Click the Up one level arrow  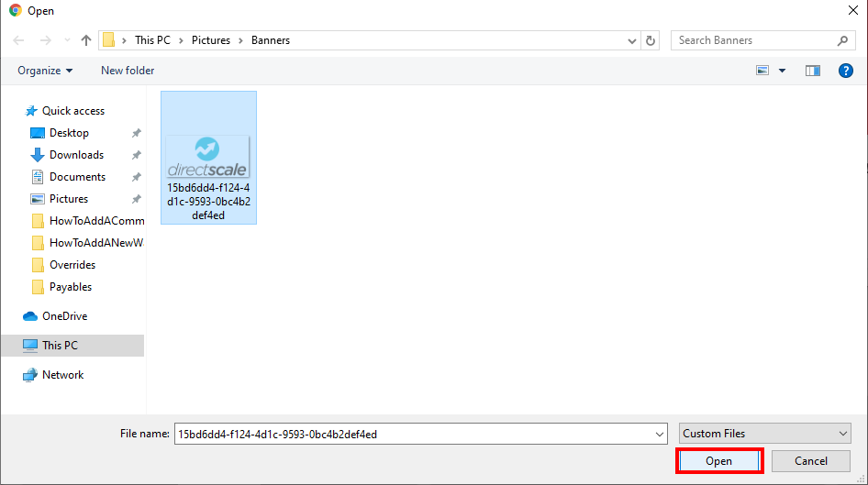coord(86,40)
